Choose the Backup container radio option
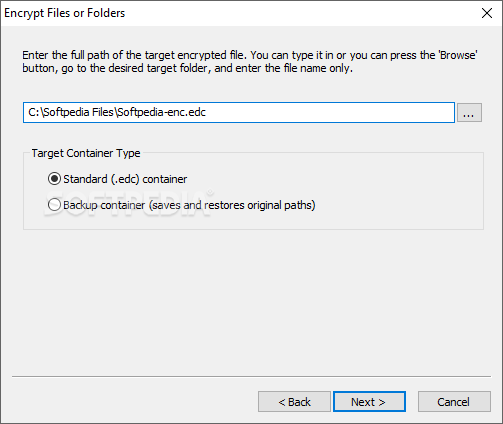The height and width of the screenshot is (424, 503). (54, 205)
